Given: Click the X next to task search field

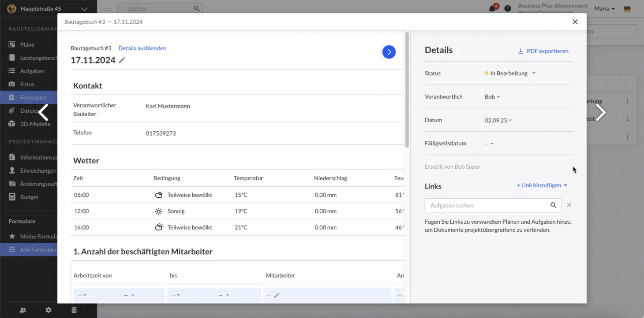Looking at the screenshot, I should [569, 205].
